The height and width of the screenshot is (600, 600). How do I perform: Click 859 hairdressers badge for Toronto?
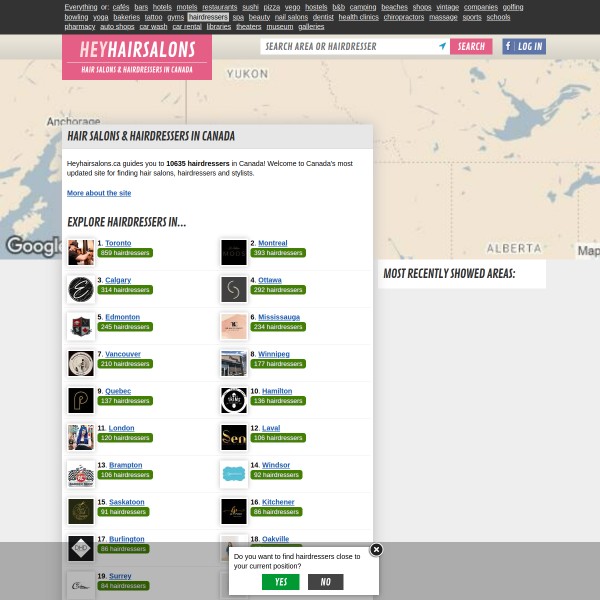(125, 253)
